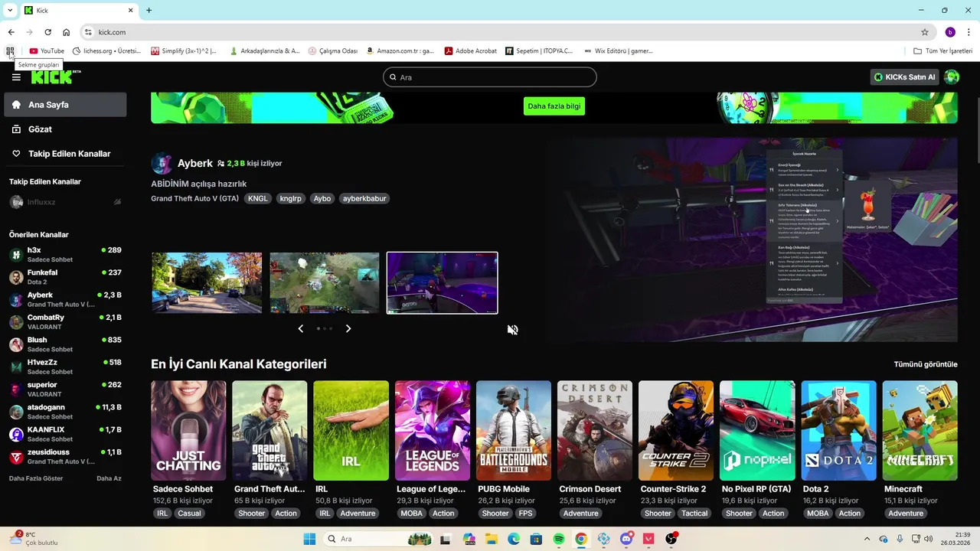Open the lichess.org bookmark
Viewport: 980px width, 551px height.
[x=106, y=51]
